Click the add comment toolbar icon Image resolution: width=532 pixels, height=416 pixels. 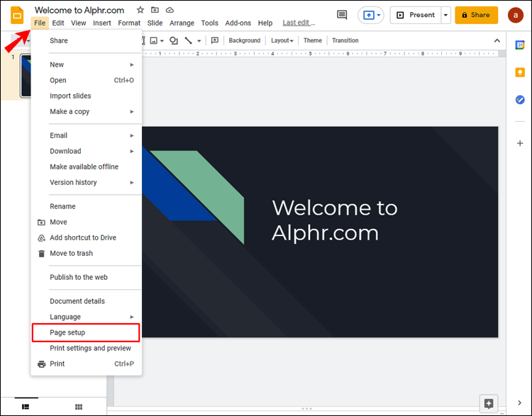(215, 40)
